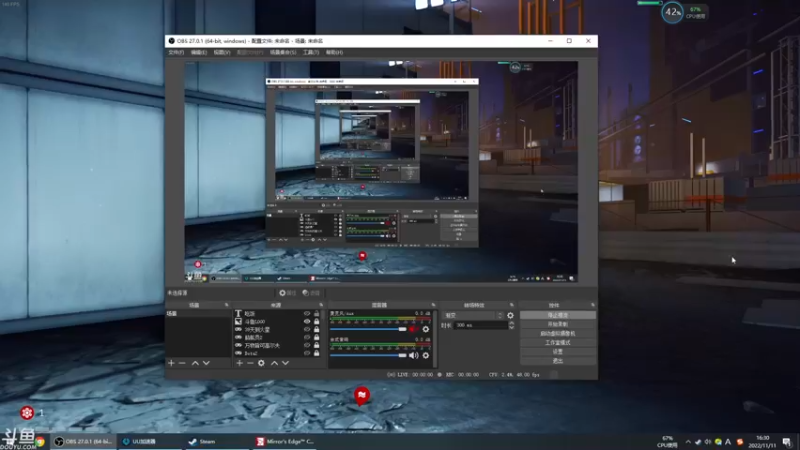The height and width of the screenshot is (450, 800).
Task: Pop out the scenes dock icon
Action: tap(227, 305)
